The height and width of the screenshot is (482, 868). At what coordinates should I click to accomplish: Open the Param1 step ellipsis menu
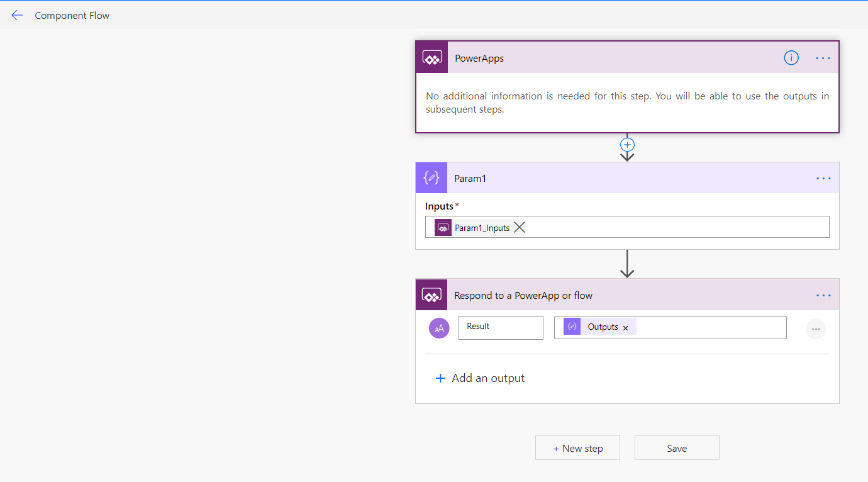point(823,178)
